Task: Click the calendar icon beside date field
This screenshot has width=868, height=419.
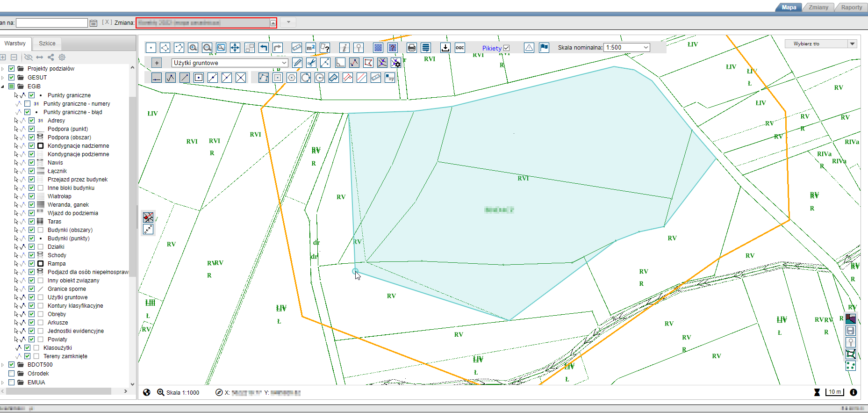Action: [x=93, y=23]
